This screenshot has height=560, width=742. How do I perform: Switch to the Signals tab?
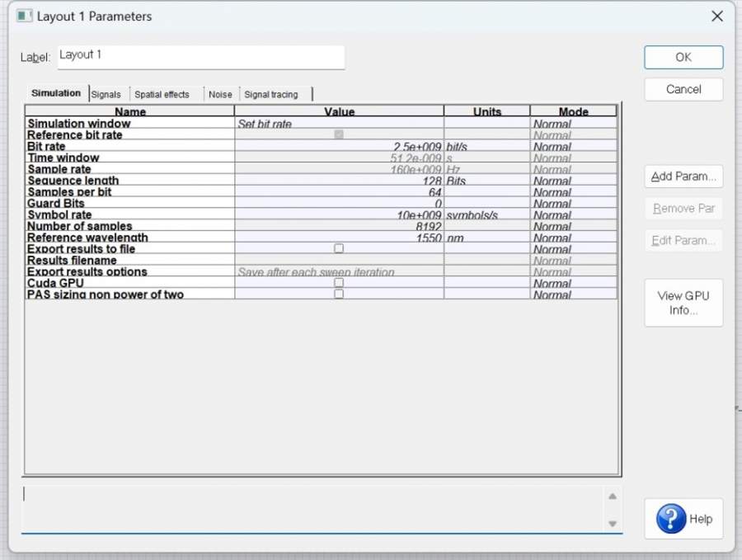click(106, 94)
